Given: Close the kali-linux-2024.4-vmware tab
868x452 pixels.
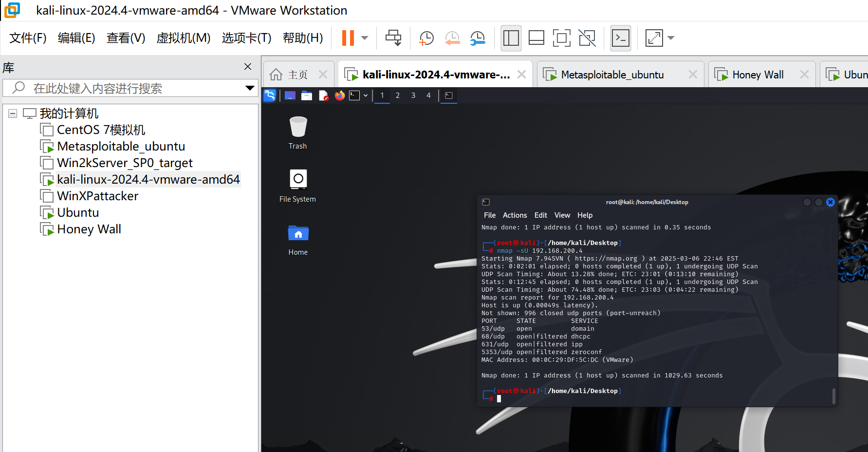Looking at the screenshot, I should tap(521, 75).
